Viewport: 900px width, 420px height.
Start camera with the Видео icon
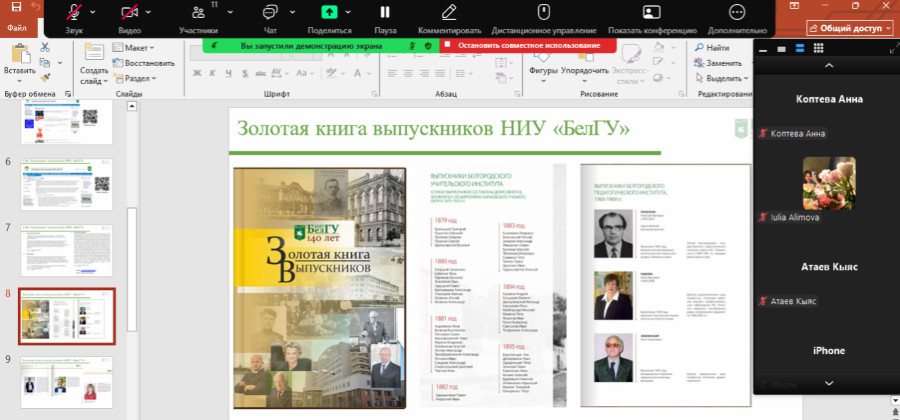pos(130,11)
